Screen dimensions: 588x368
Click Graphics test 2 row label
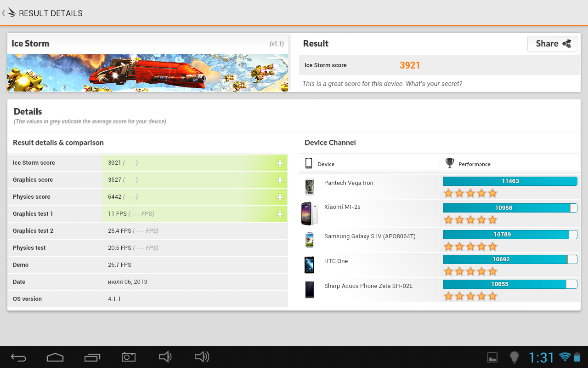pos(33,231)
